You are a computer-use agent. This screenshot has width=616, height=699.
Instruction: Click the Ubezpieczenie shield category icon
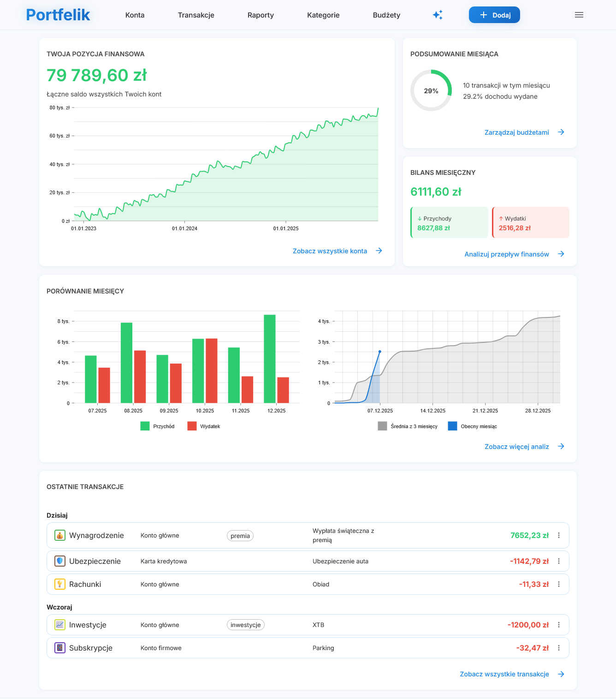[x=60, y=561]
